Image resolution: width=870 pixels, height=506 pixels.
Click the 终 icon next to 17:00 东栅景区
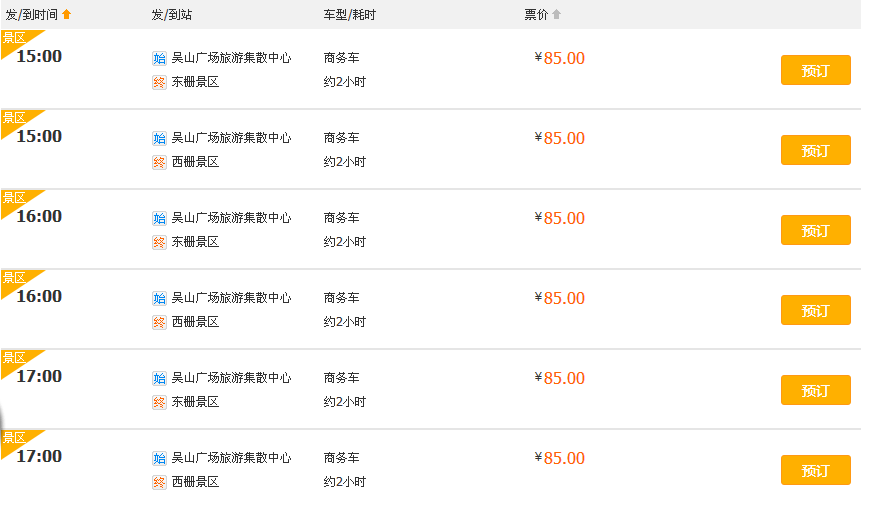tap(159, 402)
